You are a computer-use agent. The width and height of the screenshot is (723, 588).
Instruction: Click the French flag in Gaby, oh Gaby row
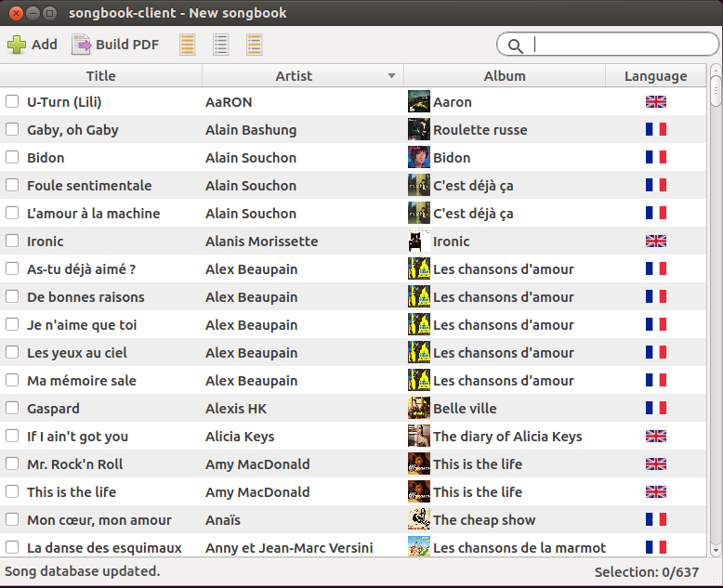(656, 129)
